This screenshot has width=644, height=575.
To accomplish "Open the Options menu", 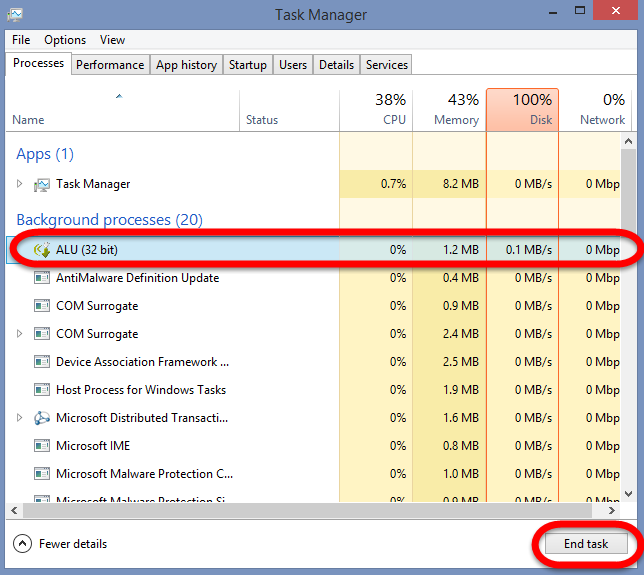I will (65, 40).
